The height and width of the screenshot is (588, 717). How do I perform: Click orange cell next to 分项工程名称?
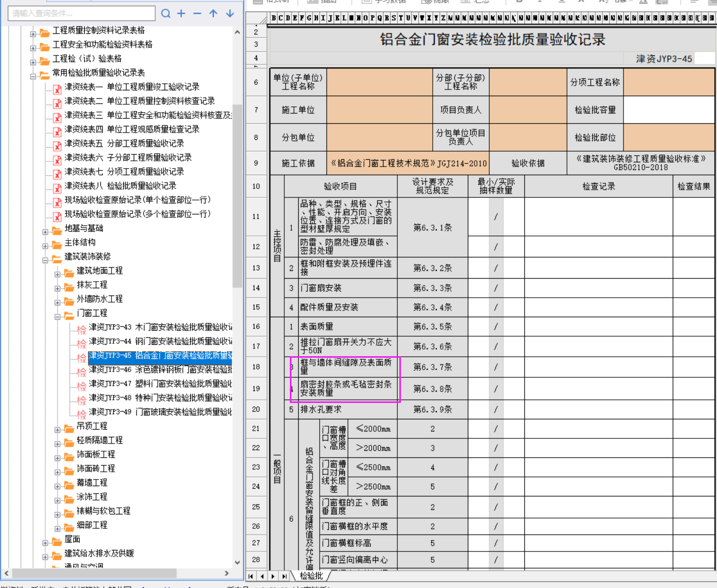pos(669,82)
